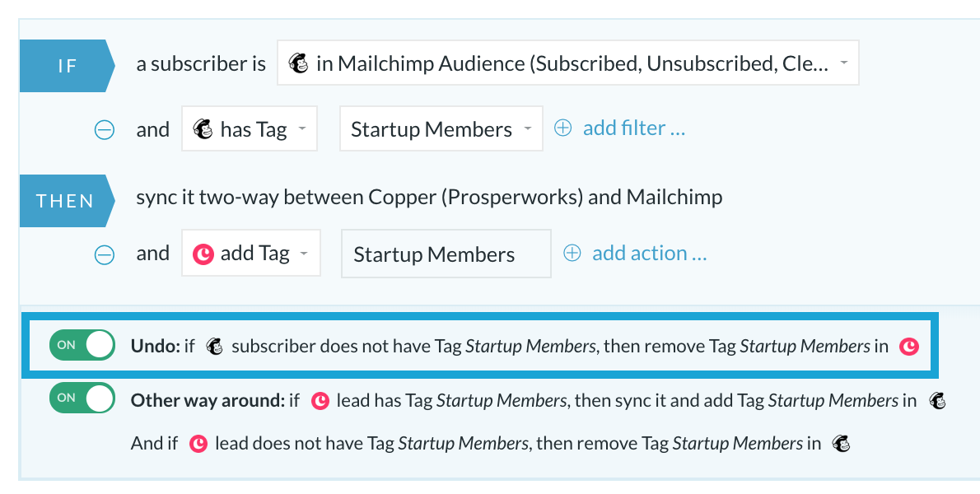The height and width of the screenshot is (494, 980).
Task: Select the IF rule label
Action: coord(67,66)
